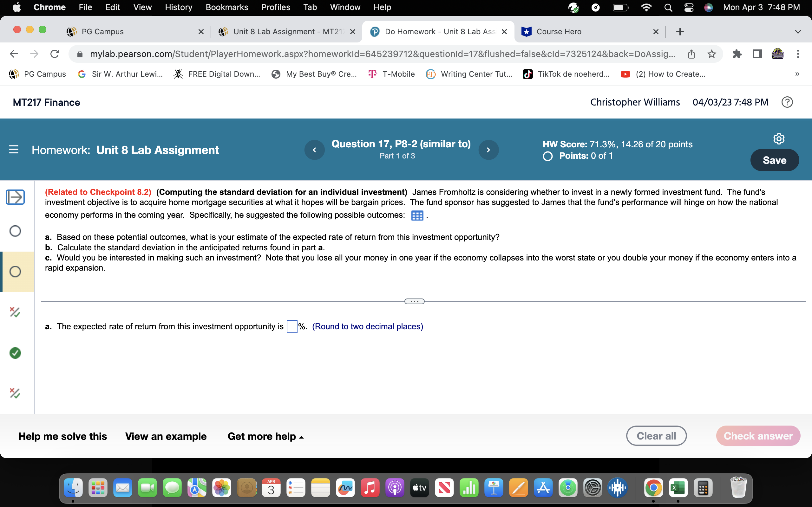This screenshot has height=507, width=812.
Task: Select the green checkmark question in the sidebar
Action: coord(15,353)
